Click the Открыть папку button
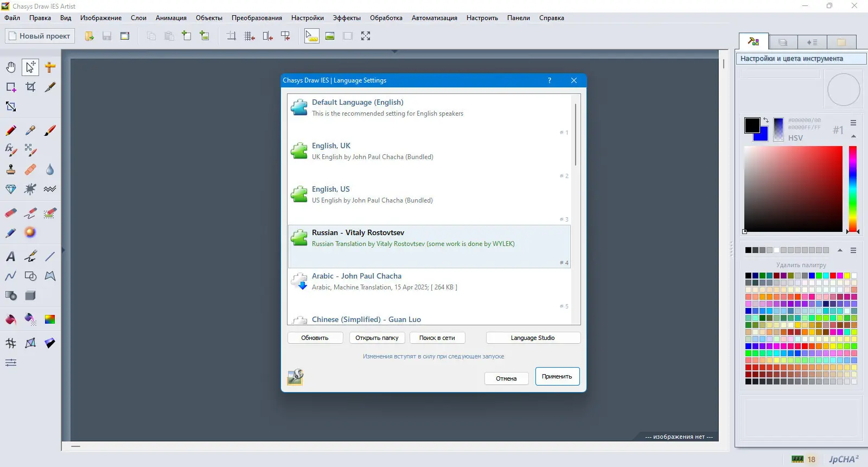Screen dimensions: 868x467 (377, 338)
